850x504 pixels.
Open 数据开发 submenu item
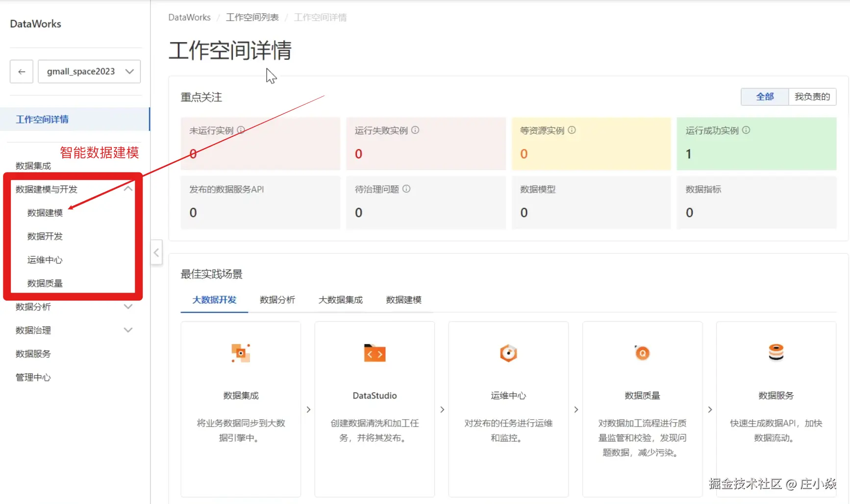[45, 236]
